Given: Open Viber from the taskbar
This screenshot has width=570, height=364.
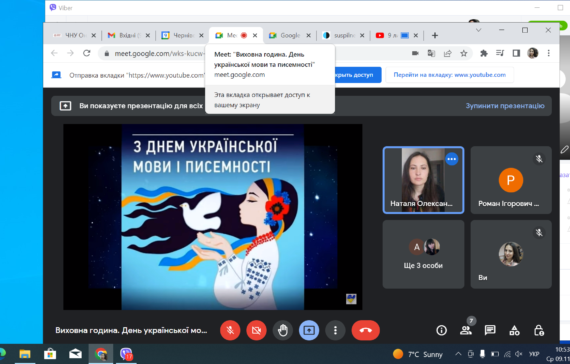Looking at the screenshot, I should 126,354.
